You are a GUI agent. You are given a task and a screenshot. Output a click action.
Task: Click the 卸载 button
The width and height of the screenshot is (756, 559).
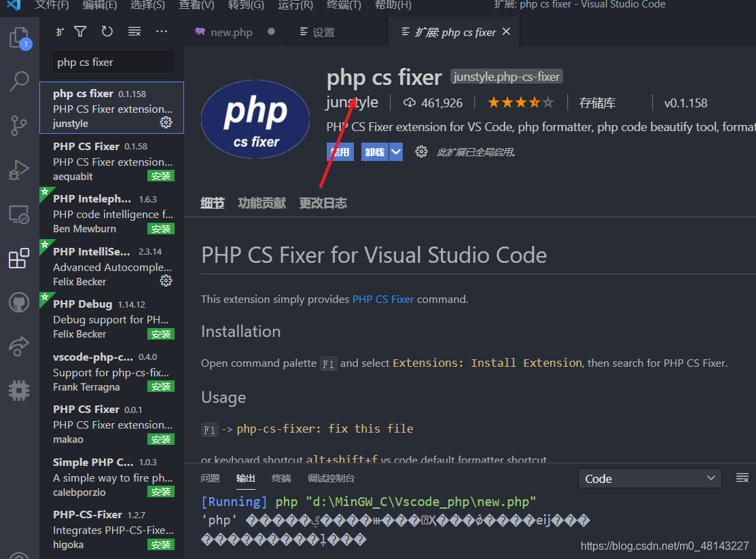tap(375, 152)
